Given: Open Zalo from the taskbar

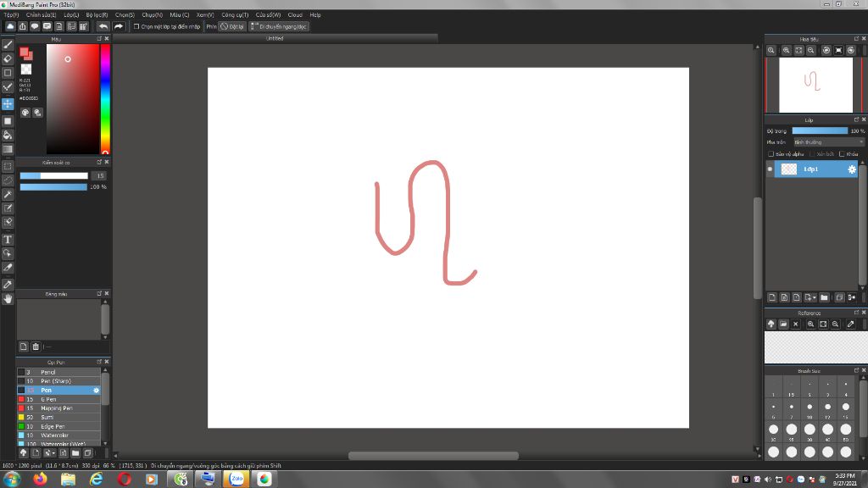Looking at the screenshot, I should pos(236,480).
